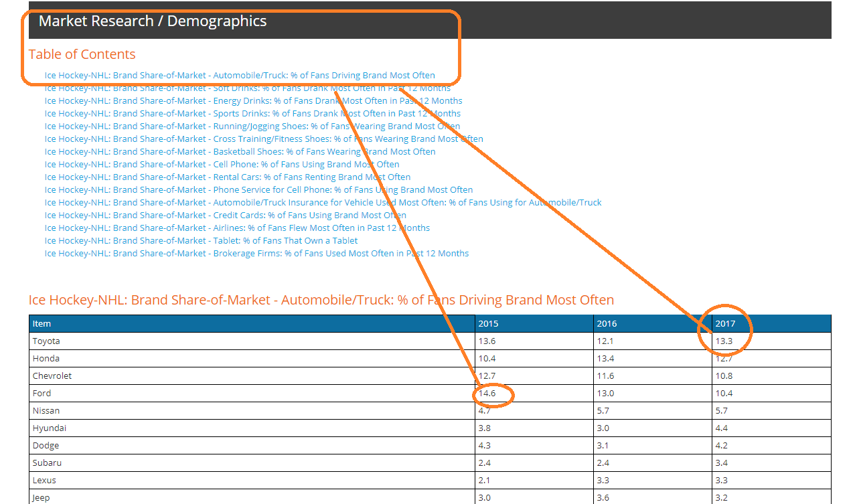This screenshot has height=504, width=857.
Task: Select the Jeep row label
Action: [41, 498]
